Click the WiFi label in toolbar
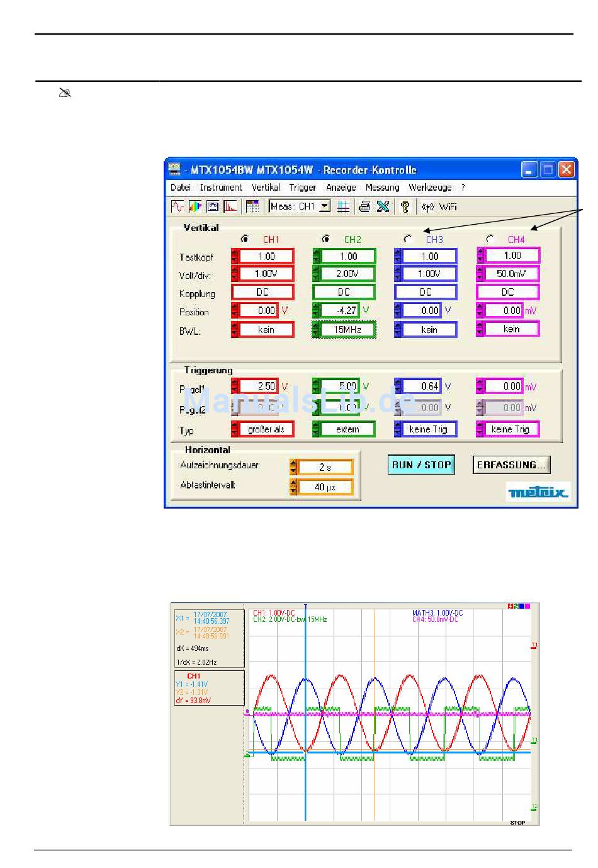Image resolution: width=598 pixels, height=868 pixels. click(448, 206)
